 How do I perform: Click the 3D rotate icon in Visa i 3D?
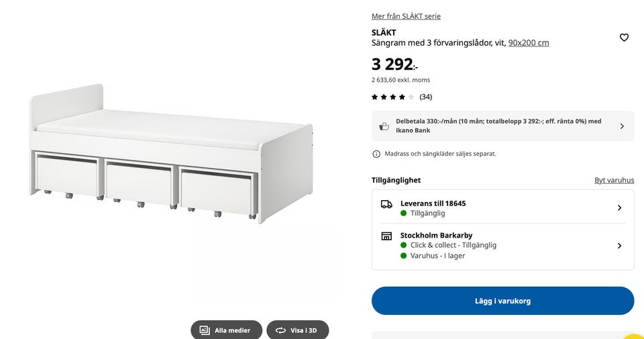click(280, 330)
